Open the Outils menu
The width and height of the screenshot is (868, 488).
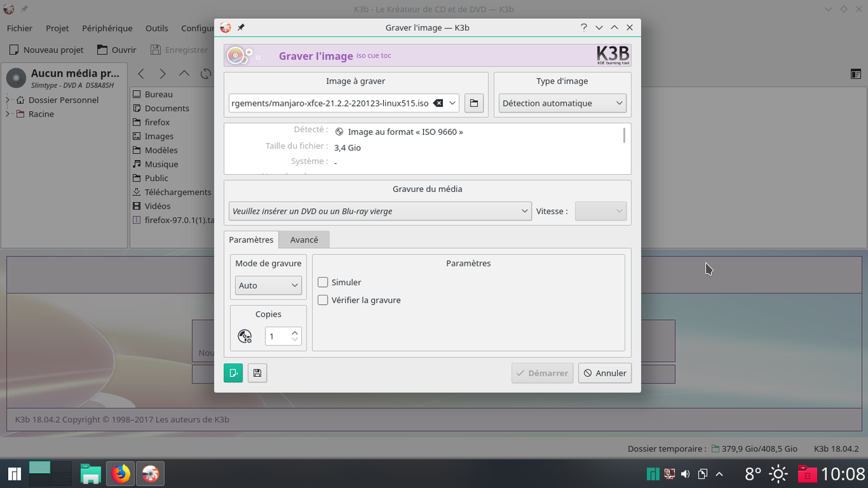[x=157, y=28]
